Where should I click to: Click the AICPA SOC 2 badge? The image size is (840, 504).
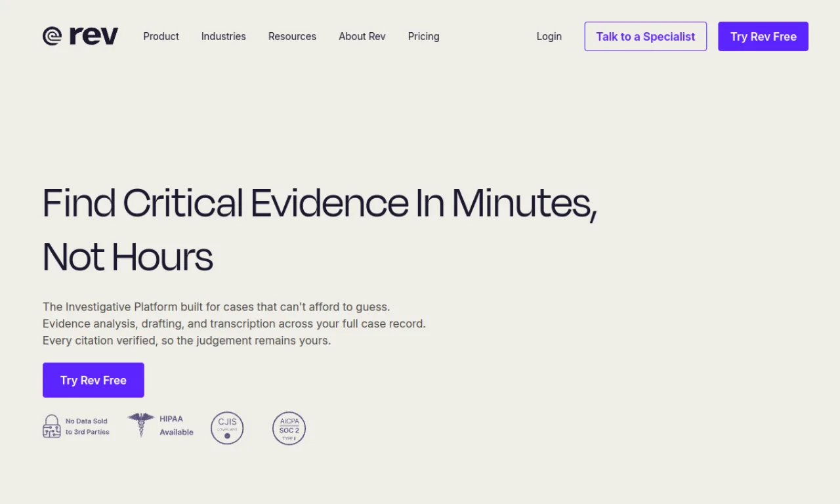pyautogui.click(x=289, y=429)
